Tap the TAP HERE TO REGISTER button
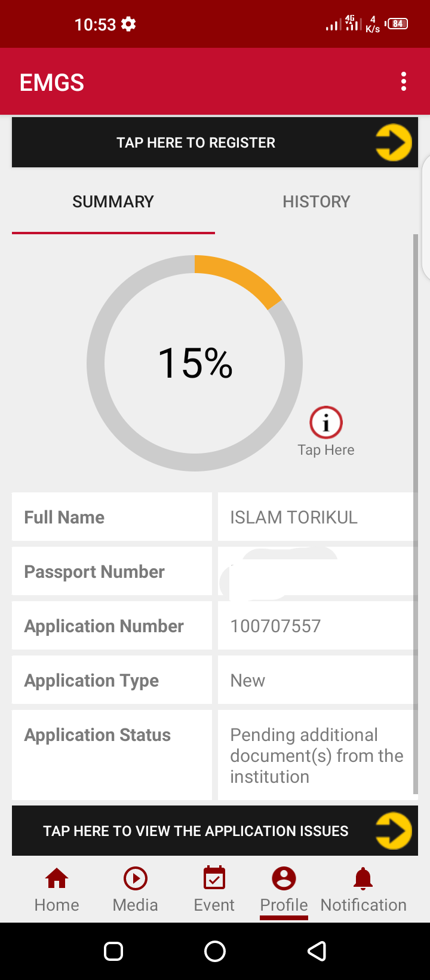 click(x=196, y=143)
